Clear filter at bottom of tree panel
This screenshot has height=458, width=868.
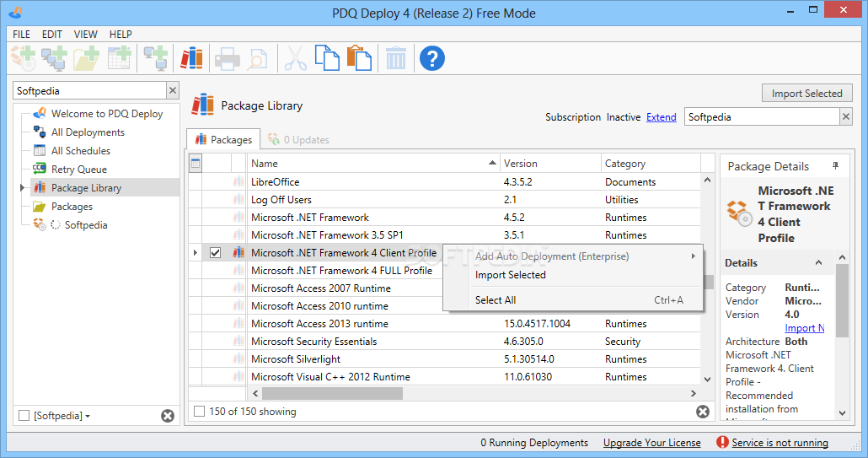tap(168, 415)
